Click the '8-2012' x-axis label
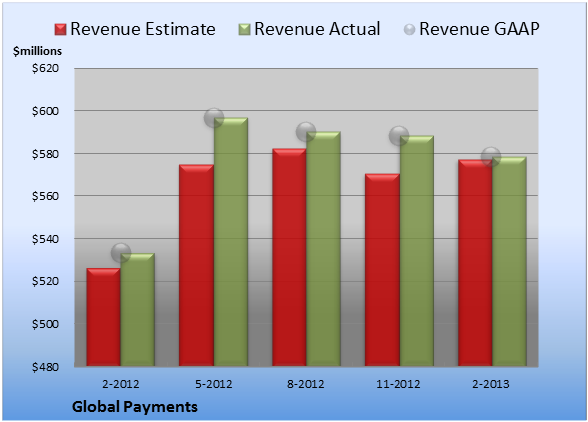588x422 pixels. (306, 384)
